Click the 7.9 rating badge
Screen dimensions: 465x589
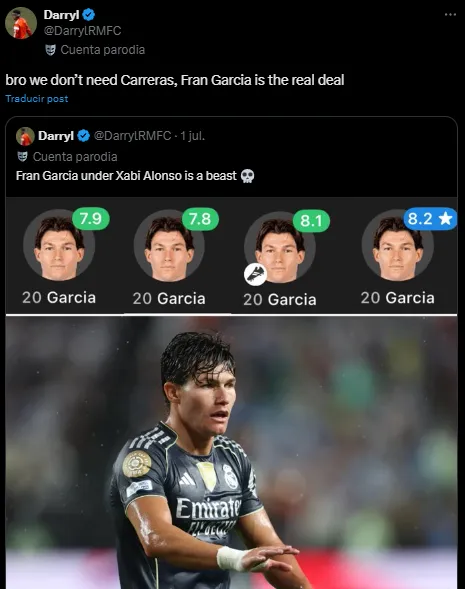pyautogui.click(x=91, y=218)
